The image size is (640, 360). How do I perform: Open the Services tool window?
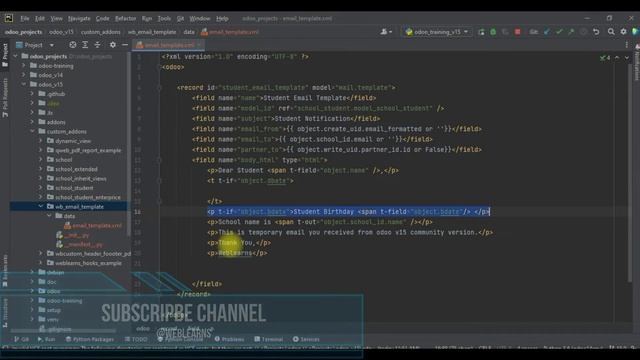tap(306, 339)
